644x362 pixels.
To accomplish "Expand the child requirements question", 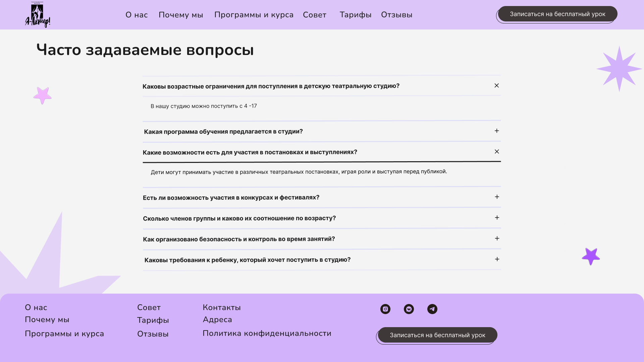I will click(496, 259).
